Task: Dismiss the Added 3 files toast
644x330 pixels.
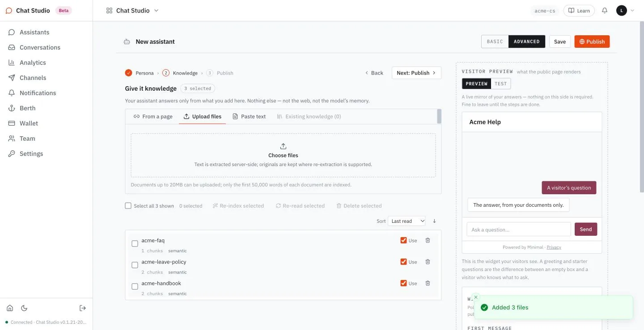Action: coord(476,297)
